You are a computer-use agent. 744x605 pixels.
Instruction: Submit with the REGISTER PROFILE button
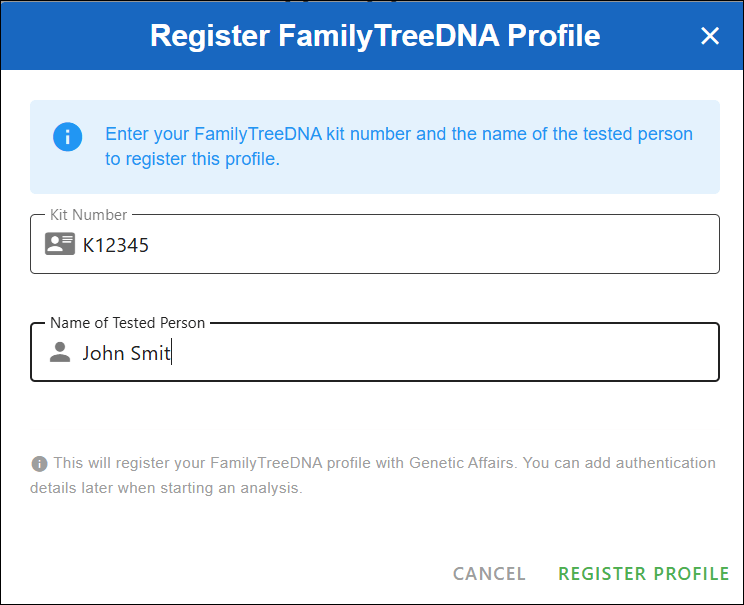(x=643, y=573)
